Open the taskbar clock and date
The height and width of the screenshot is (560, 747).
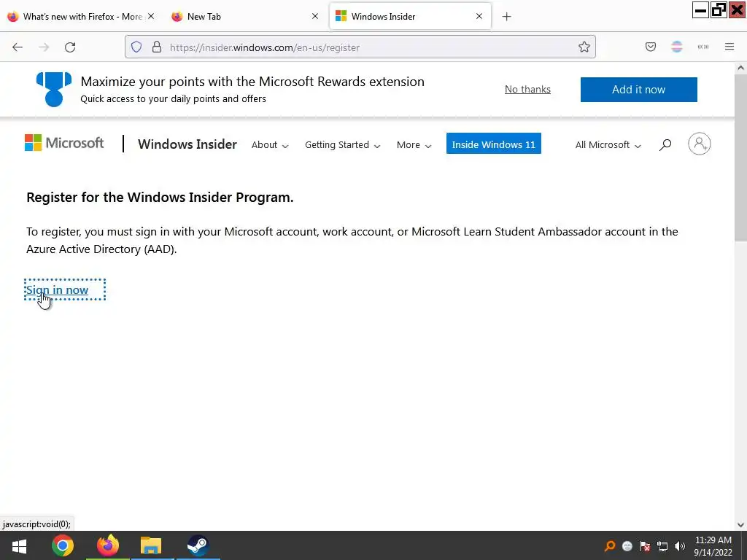(x=713, y=546)
